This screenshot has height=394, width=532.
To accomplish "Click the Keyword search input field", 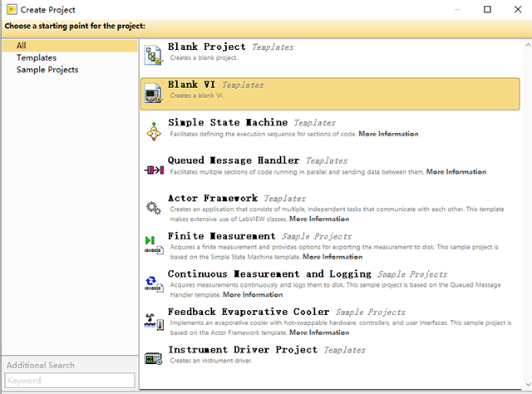I will point(69,380).
